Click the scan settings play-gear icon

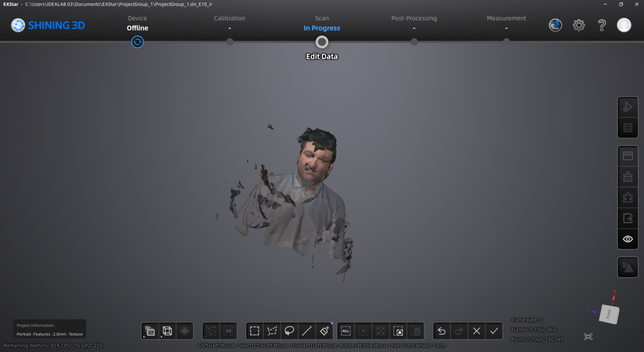[627, 107]
